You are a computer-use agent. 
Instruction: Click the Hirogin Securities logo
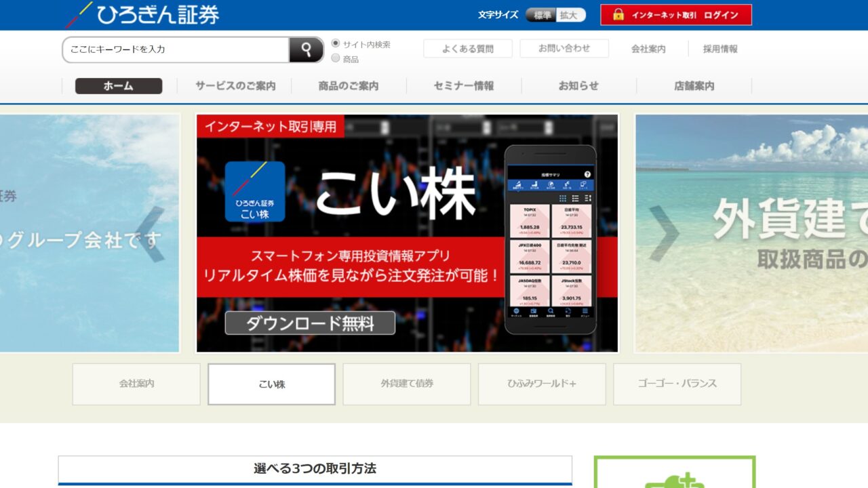click(x=142, y=14)
